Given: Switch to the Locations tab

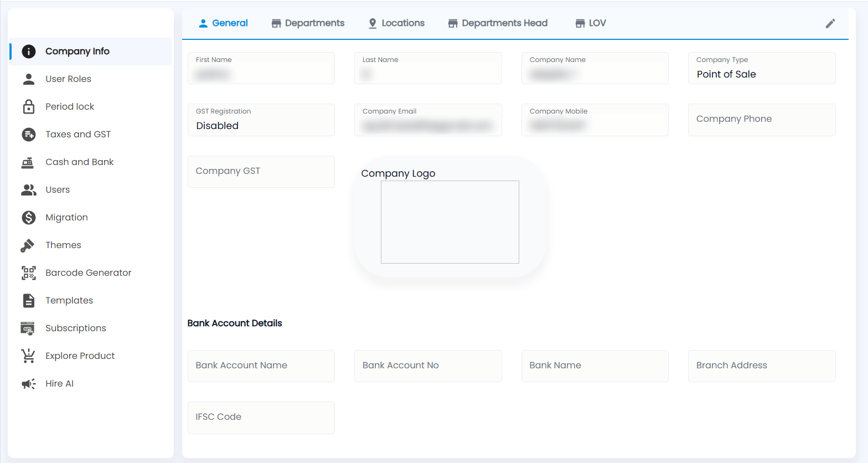Looking at the screenshot, I should pos(396,23).
